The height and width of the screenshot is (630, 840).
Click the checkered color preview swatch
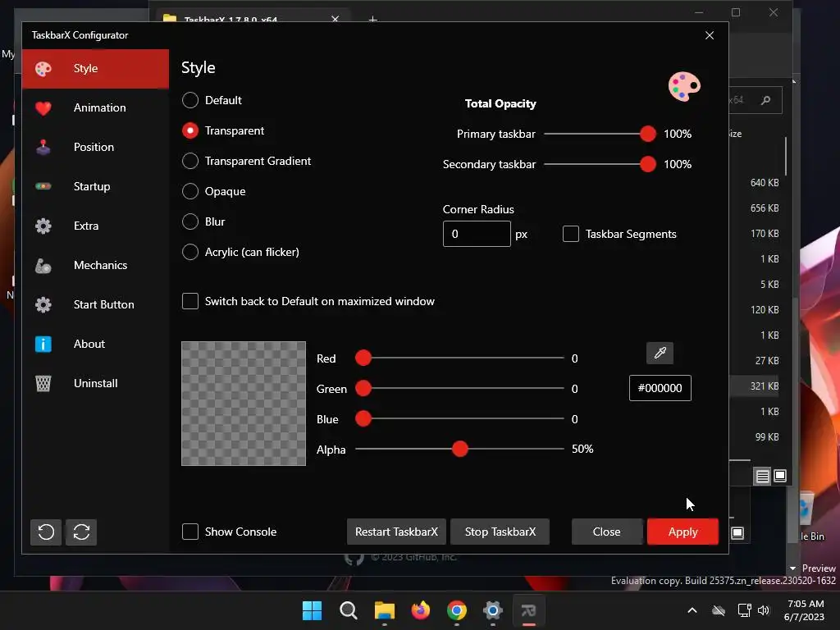(x=244, y=404)
